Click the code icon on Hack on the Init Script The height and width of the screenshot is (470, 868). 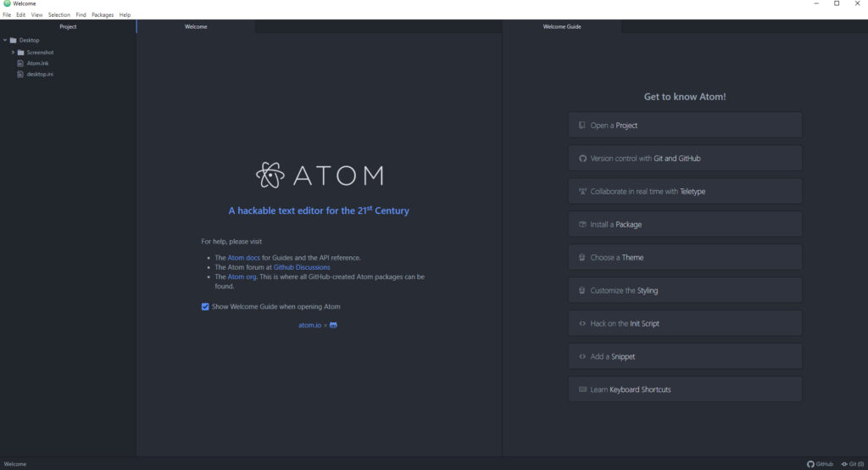point(582,324)
